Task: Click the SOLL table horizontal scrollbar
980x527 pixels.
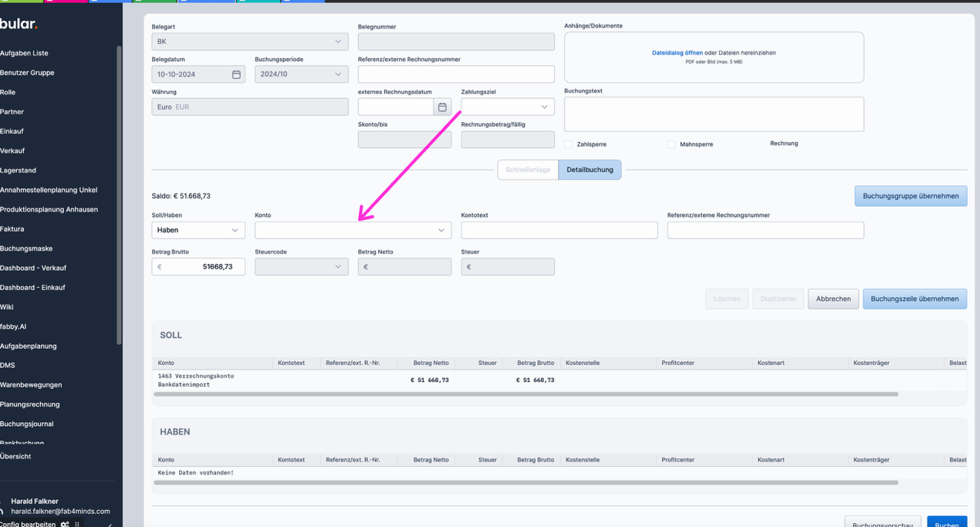Action: coord(525,394)
